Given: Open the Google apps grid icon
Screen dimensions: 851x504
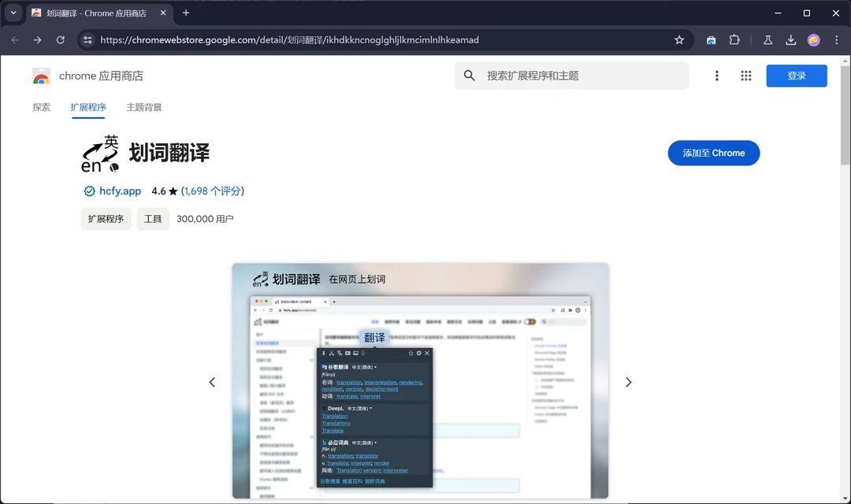Looking at the screenshot, I should (745, 76).
